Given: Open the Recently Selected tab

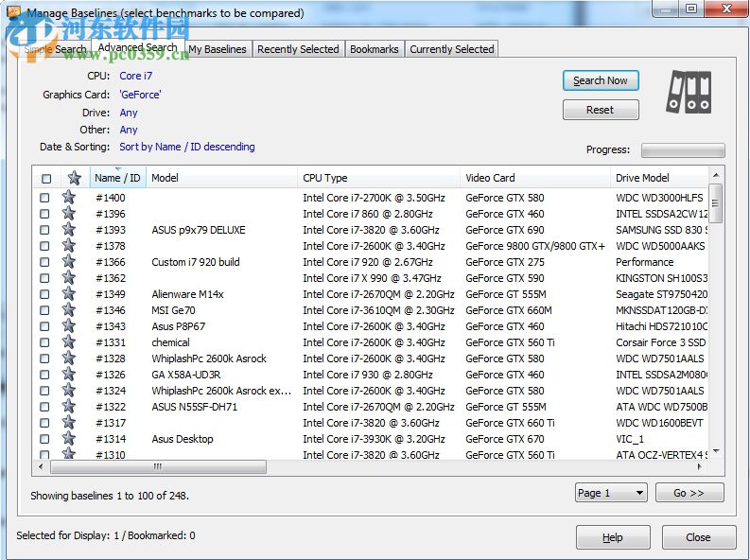Looking at the screenshot, I should [298, 49].
